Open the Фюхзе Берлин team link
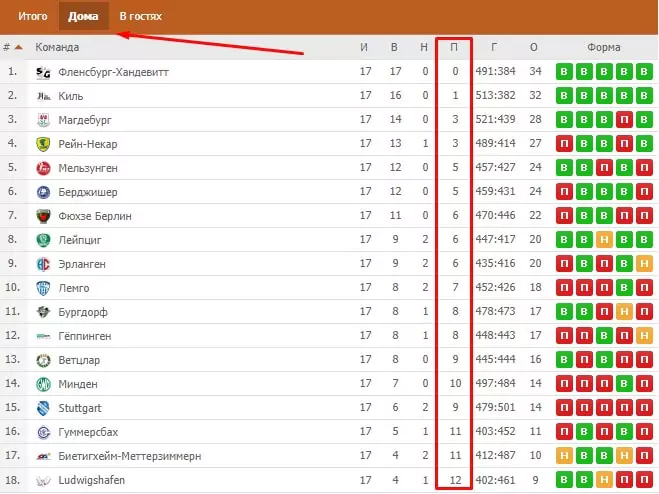 pyautogui.click(x=95, y=216)
